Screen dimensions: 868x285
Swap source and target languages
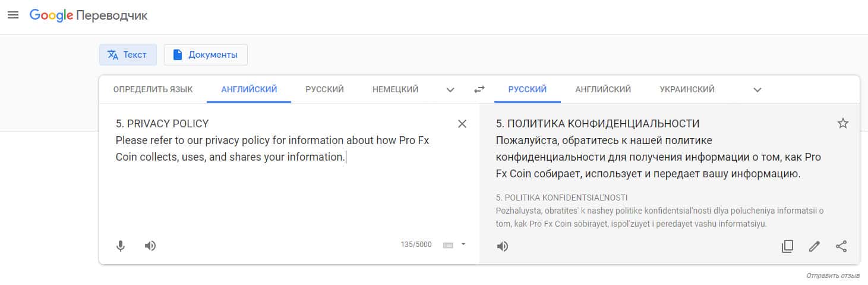[x=479, y=89]
